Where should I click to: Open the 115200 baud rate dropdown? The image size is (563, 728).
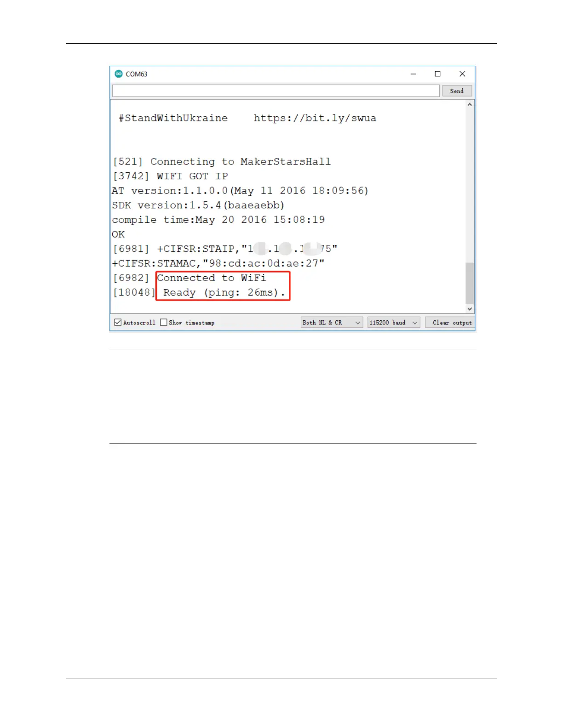[x=394, y=323]
